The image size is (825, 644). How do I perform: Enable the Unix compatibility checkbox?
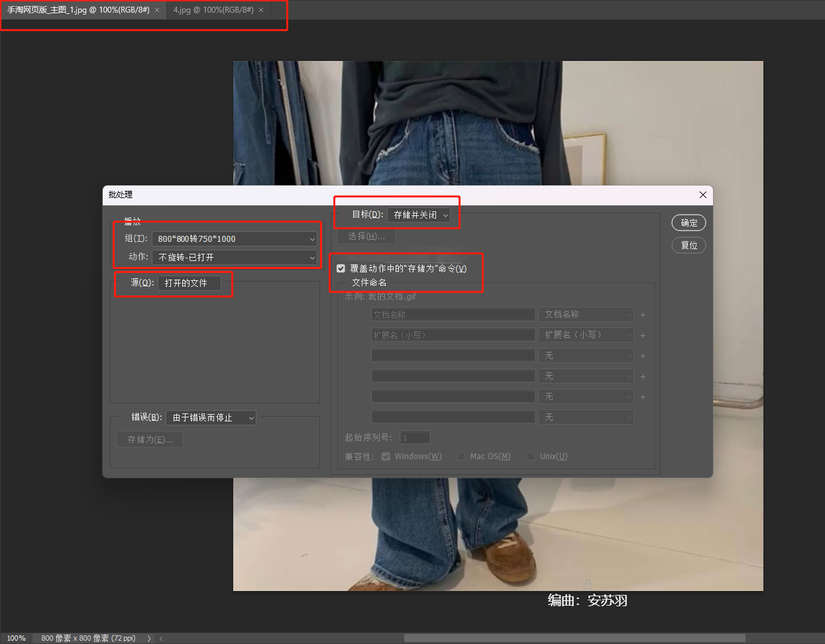(x=531, y=456)
